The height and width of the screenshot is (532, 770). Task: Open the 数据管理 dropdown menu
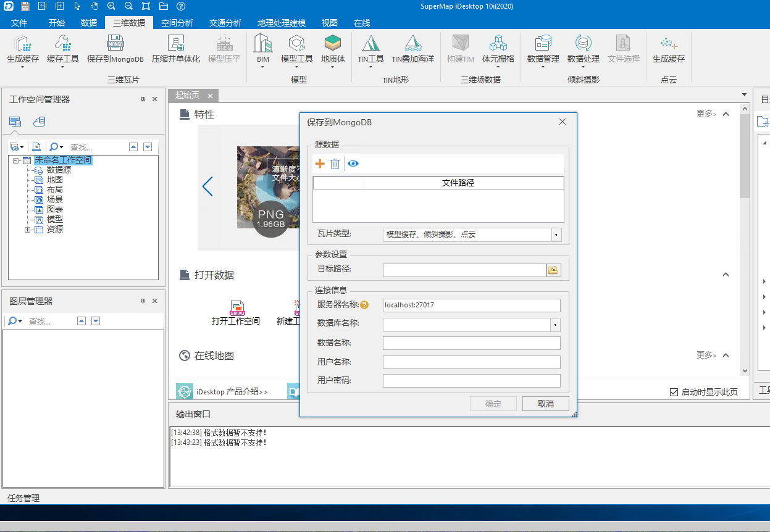543,67
